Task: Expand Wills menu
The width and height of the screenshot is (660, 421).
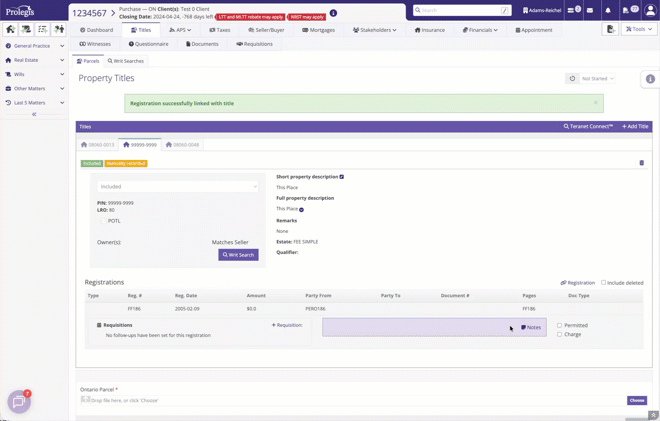Action: [x=35, y=75]
